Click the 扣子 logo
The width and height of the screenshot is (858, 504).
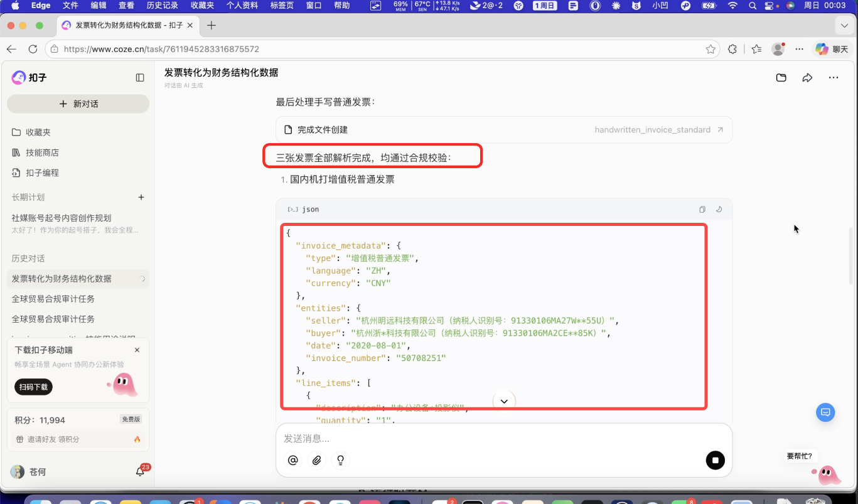29,78
